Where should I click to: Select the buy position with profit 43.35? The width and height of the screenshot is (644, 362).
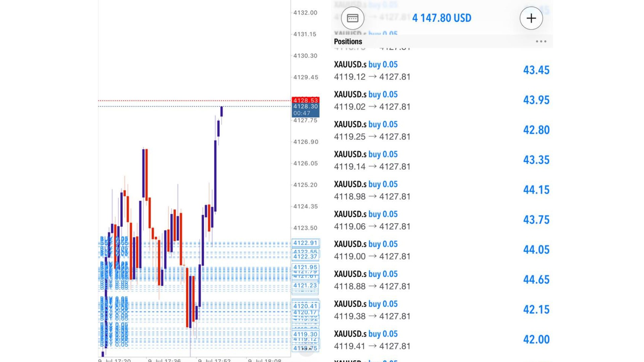click(442, 160)
